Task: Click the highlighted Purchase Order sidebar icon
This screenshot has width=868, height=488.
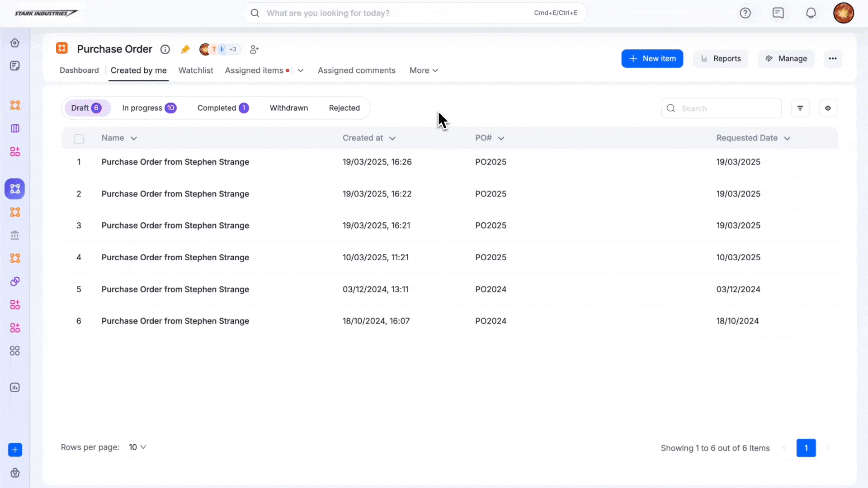Action: pyautogui.click(x=15, y=189)
